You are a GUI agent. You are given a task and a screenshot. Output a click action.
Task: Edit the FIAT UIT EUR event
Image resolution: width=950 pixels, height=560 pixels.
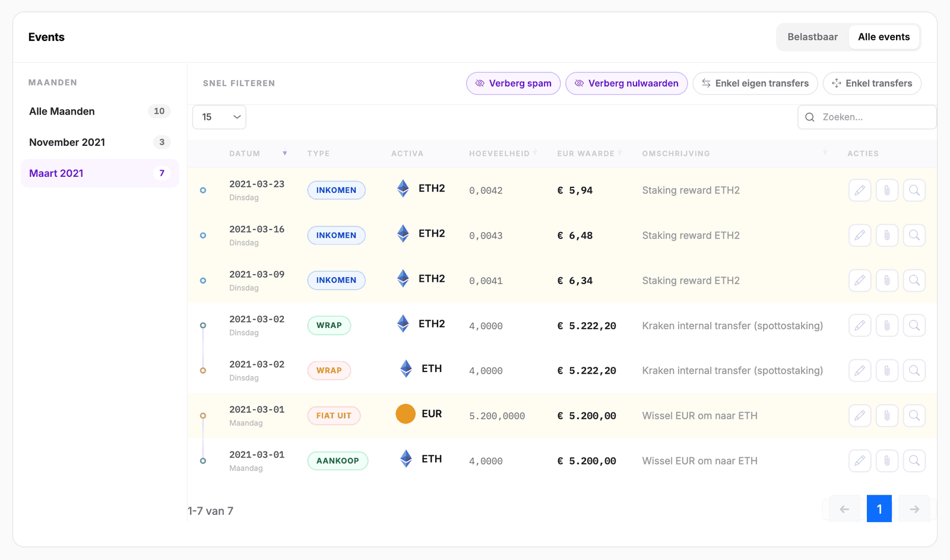tap(860, 416)
